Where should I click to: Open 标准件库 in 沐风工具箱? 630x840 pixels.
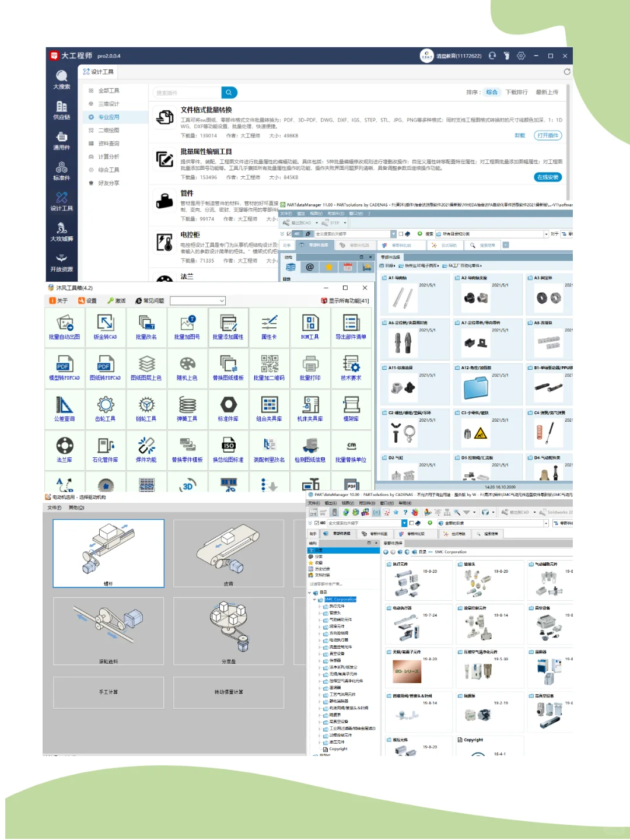pos(228,409)
